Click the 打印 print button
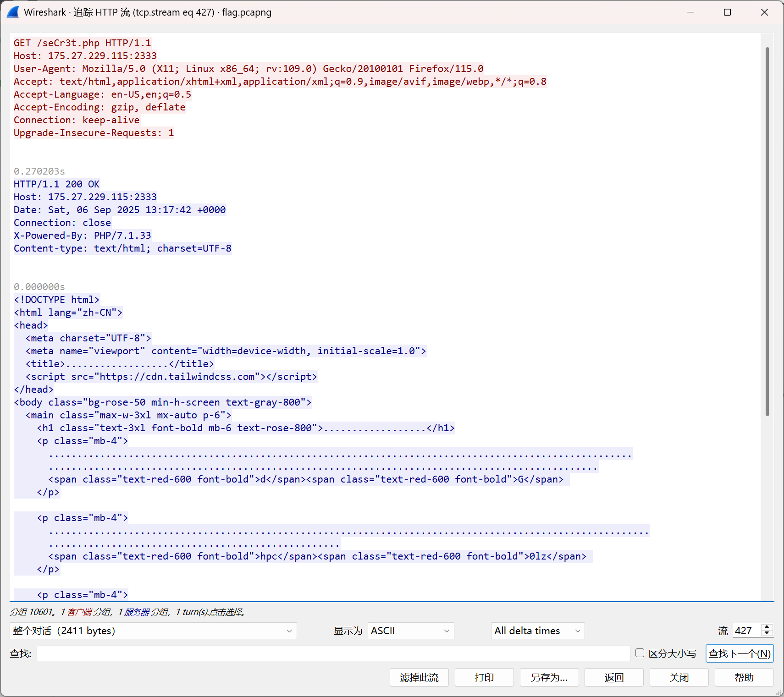The width and height of the screenshot is (784, 697). (x=484, y=677)
